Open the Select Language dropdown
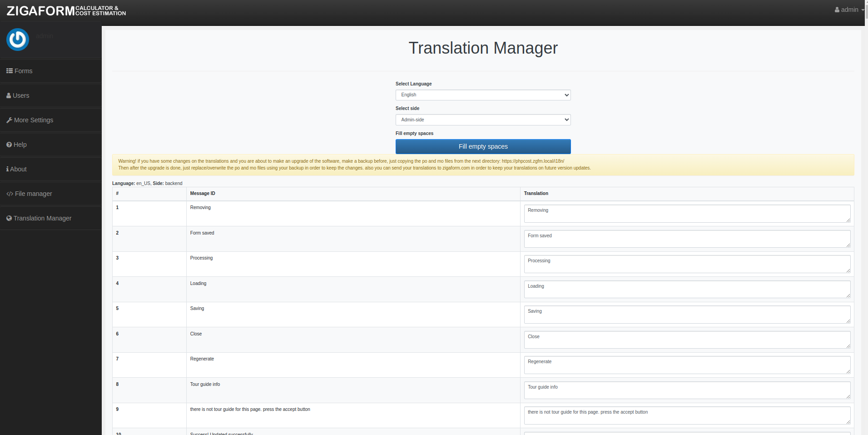 click(x=482, y=95)
